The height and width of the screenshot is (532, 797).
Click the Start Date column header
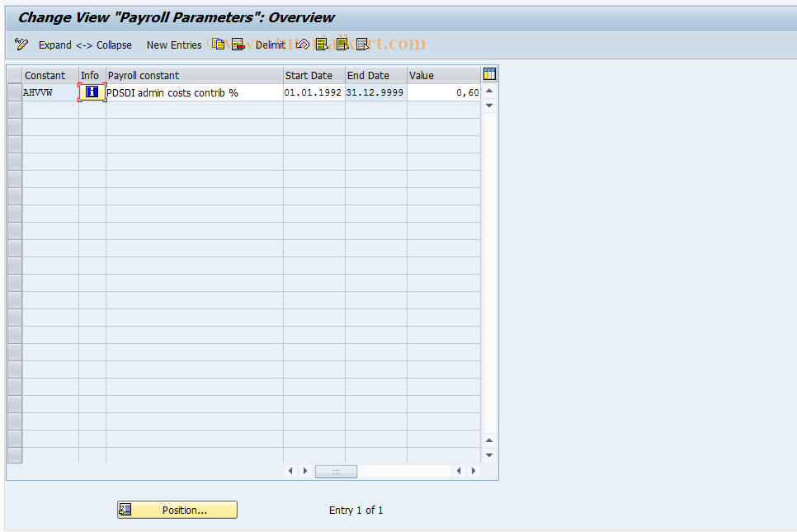(314, 75)
